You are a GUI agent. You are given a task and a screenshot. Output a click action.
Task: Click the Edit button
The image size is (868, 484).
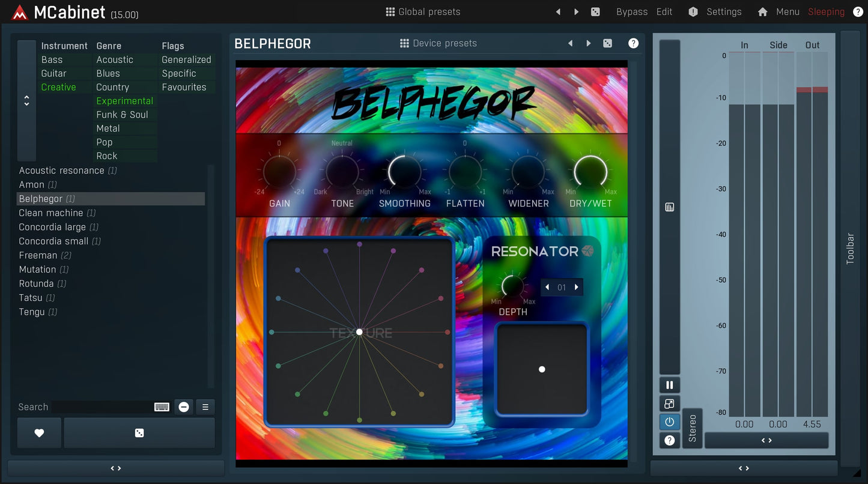point(664,12)
